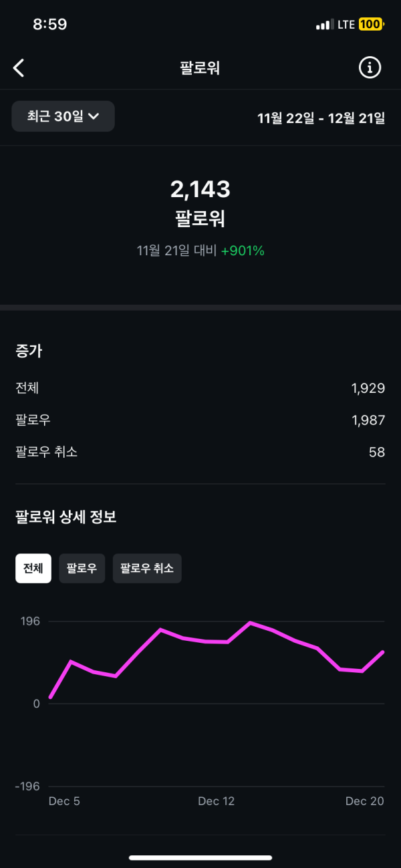401x868 pixels.
Task: Tap the 11월 22일 - 12월 21일 date range
Action: tap(321, 118)
